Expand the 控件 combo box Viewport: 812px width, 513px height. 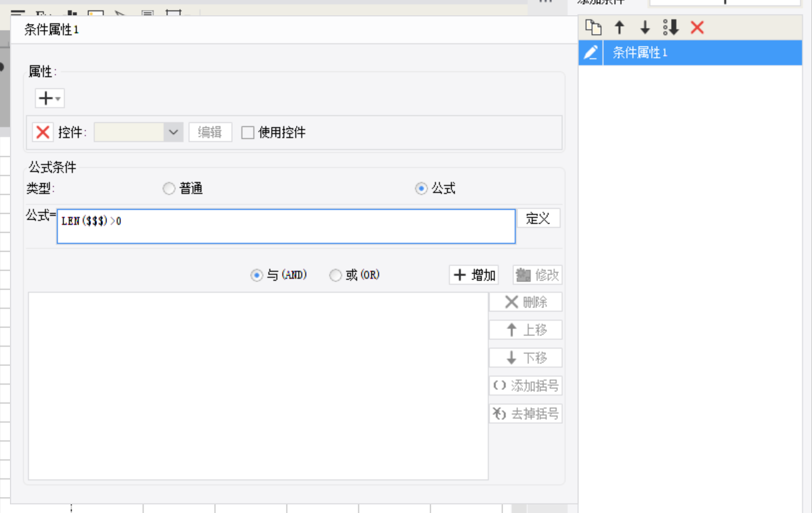tap(173, 132)
